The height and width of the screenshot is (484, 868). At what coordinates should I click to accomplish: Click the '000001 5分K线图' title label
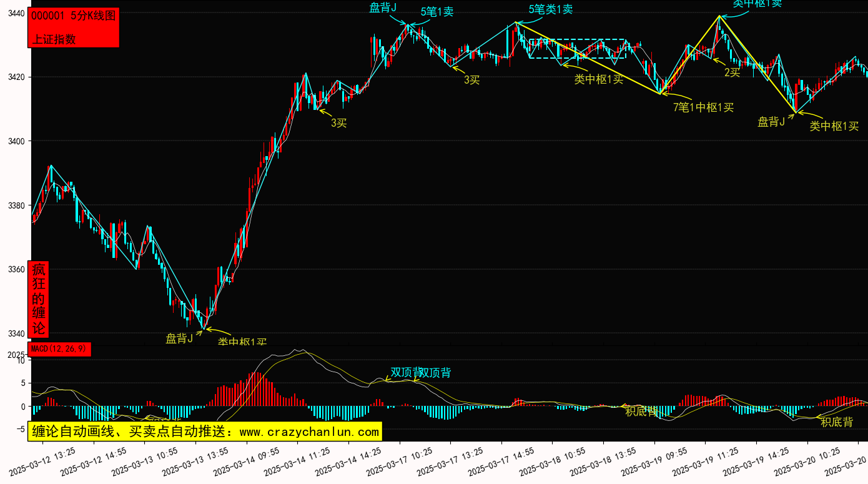(x=73, y=16)
